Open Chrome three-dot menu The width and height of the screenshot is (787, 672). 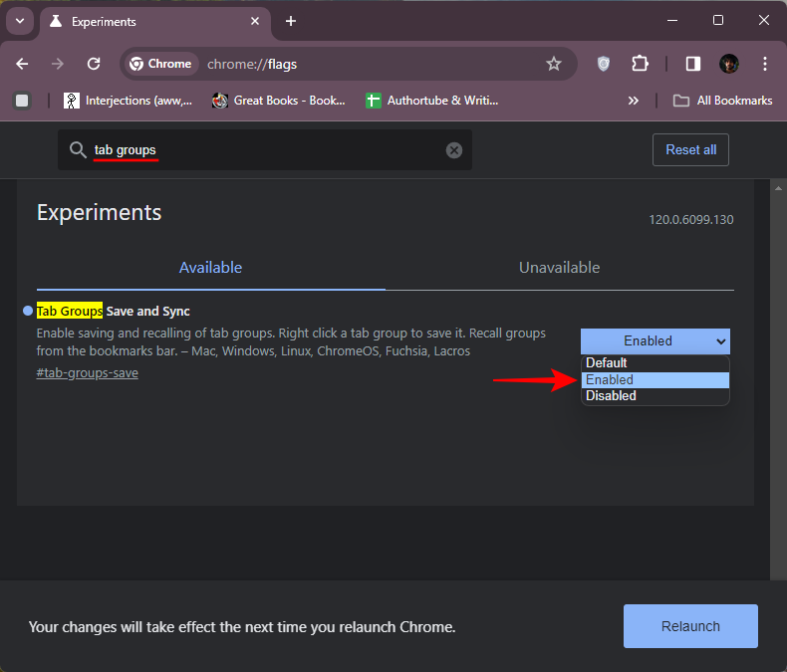(x=765, y=64)
